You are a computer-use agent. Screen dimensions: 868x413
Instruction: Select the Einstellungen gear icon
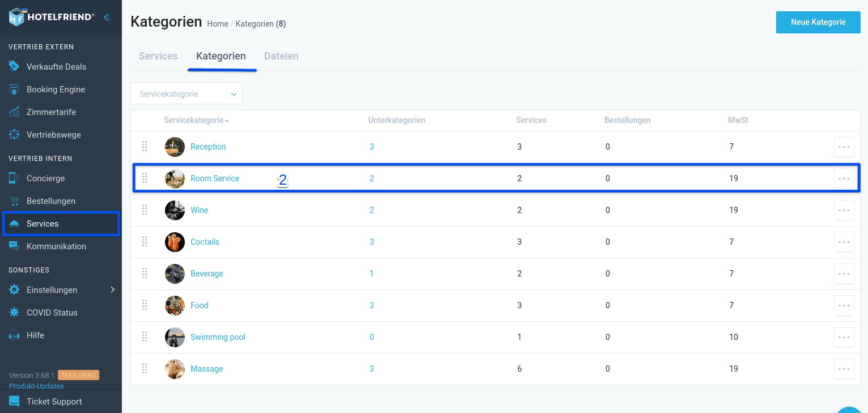pos(14,289)
